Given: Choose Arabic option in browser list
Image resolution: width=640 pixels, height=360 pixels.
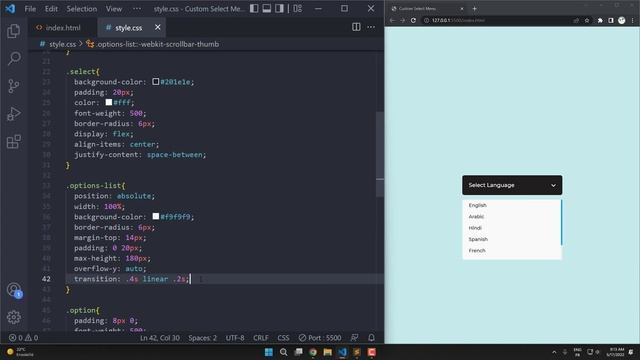Looking at the screenshot, I should coord(476,217).
